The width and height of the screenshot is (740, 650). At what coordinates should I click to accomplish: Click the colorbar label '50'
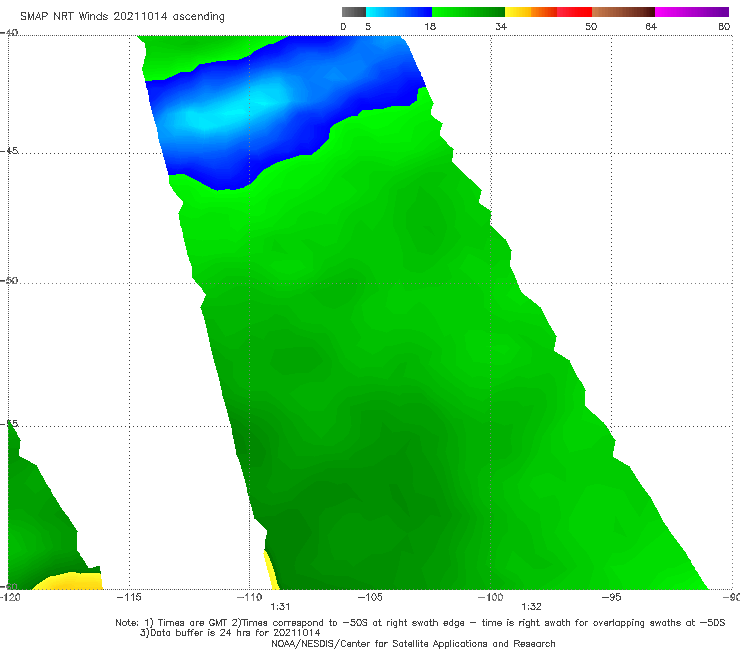(591, 26)
